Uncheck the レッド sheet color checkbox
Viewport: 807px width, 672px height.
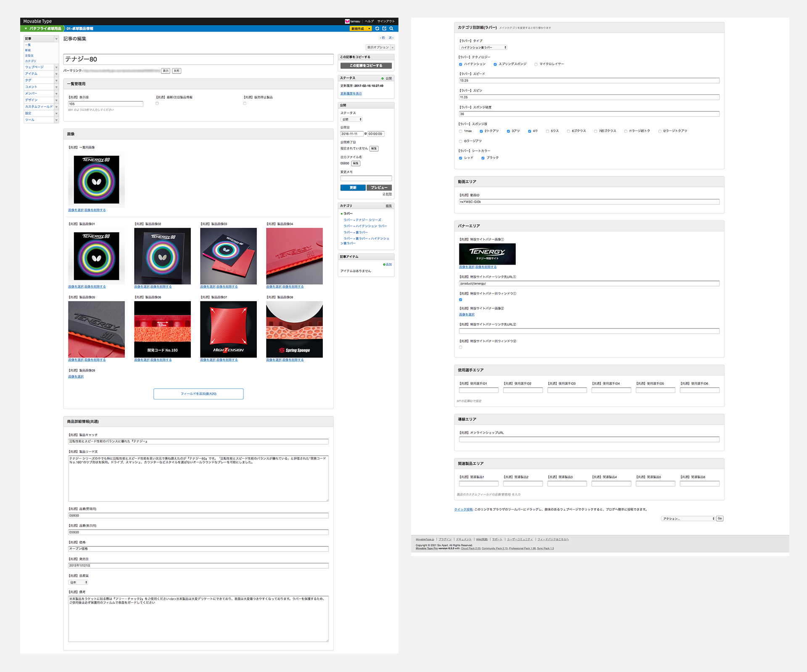click(x=461, y=158)
